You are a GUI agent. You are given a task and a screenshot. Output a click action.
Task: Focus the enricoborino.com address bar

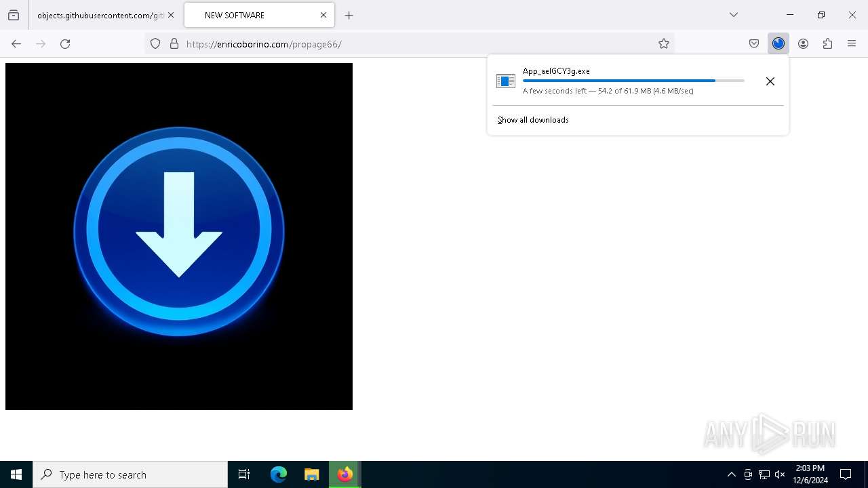(x=410, y=43)
